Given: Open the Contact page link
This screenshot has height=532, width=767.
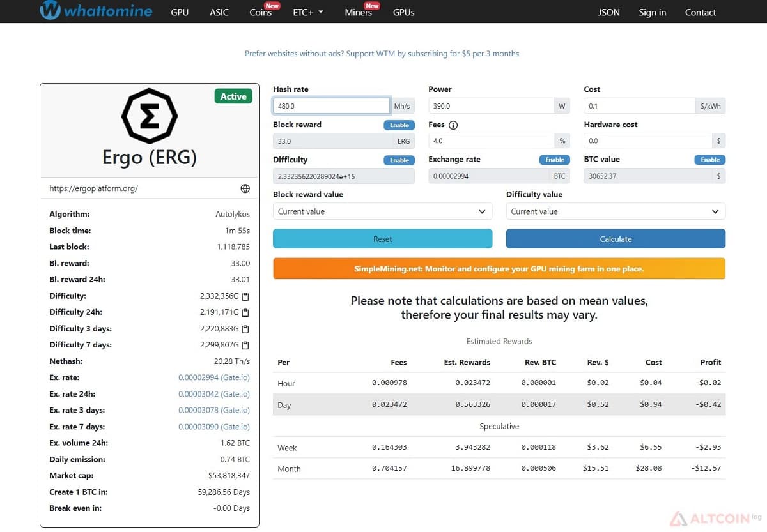Looking at the screenshot, I should point(701,12).
